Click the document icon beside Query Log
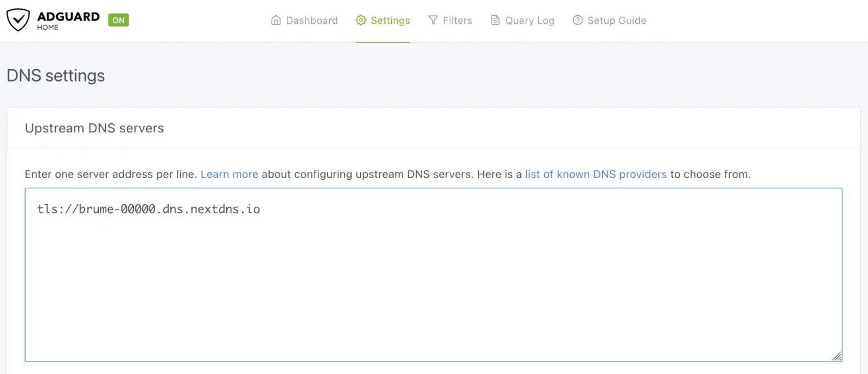 tap(495, 21)
